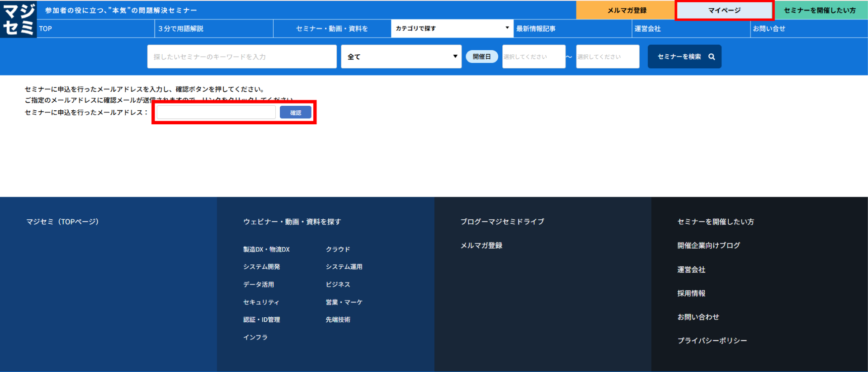Open the 3分で用語解説 menu item
868x372 pixels.
[181, 28]
